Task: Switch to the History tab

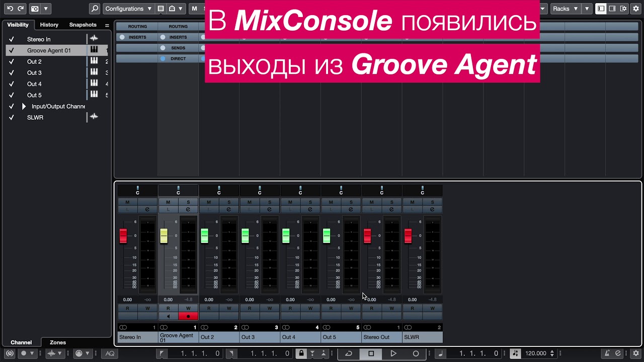Action: [49, 25]
